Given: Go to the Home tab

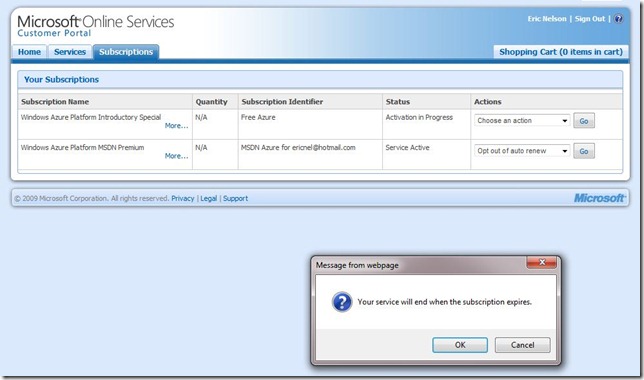Looking at the screenshot, I should 29,52.
